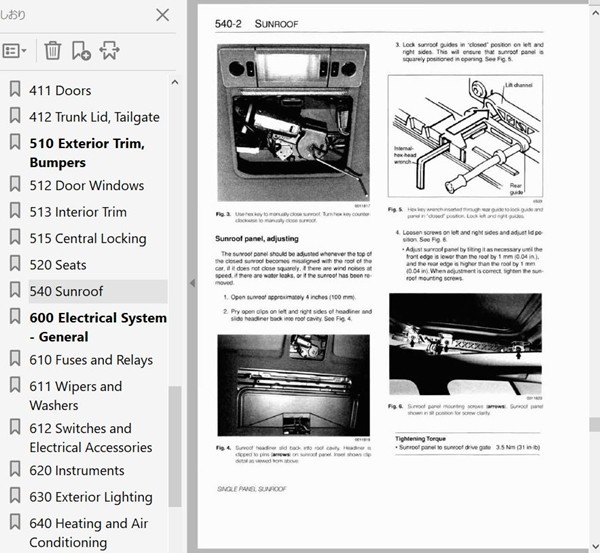The height and width of the screenshot is (553, 600).
Task: Click the Fig. 6 mounting screws photo
Action: [465, 344]
